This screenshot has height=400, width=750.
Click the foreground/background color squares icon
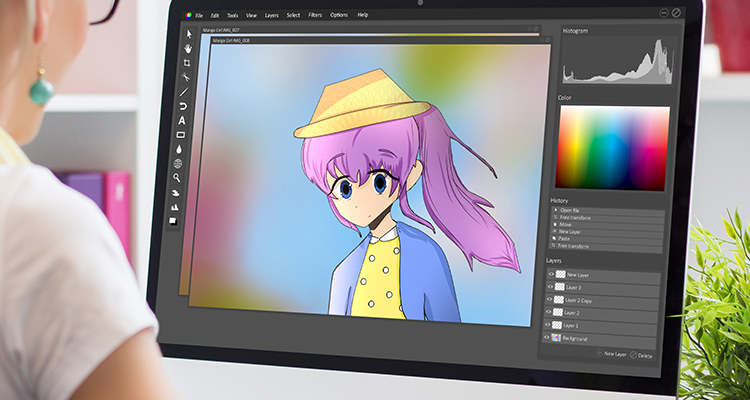coord(173,221)
